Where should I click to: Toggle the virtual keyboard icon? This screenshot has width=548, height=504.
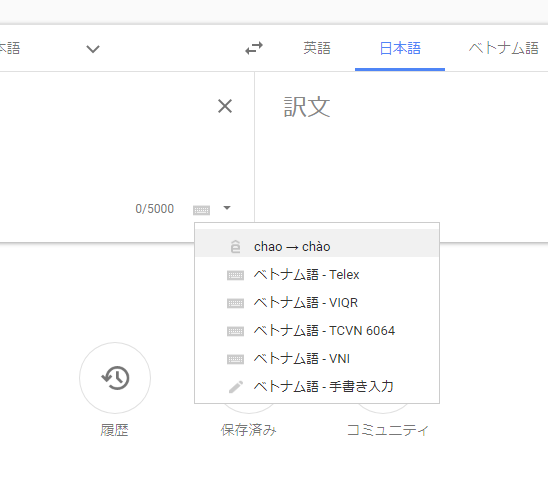[201, 210]
